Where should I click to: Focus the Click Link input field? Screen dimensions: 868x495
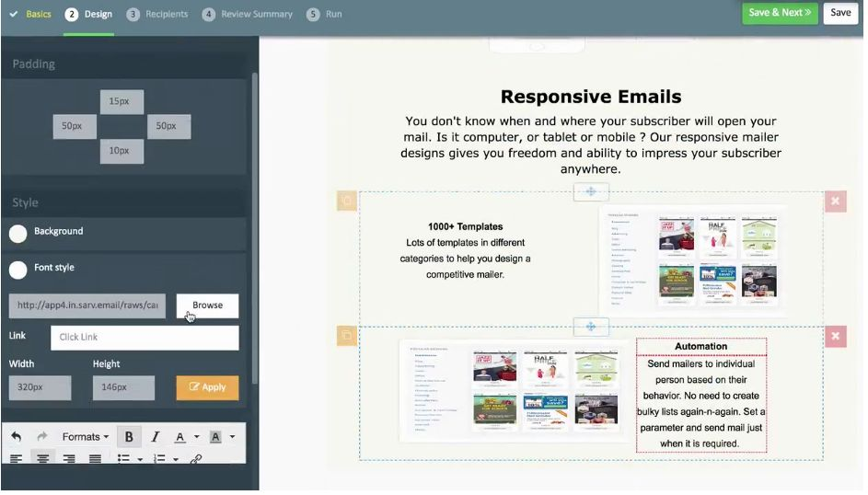click(x=145, y=338)
